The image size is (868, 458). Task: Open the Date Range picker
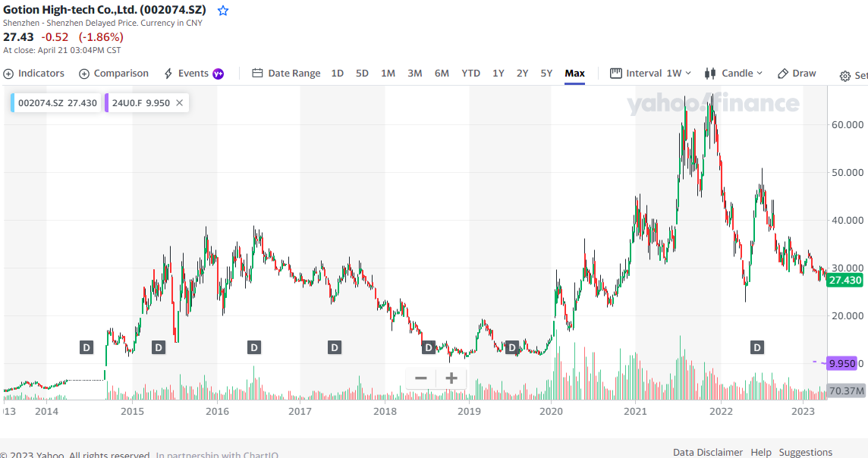click(x=286, y=73)
